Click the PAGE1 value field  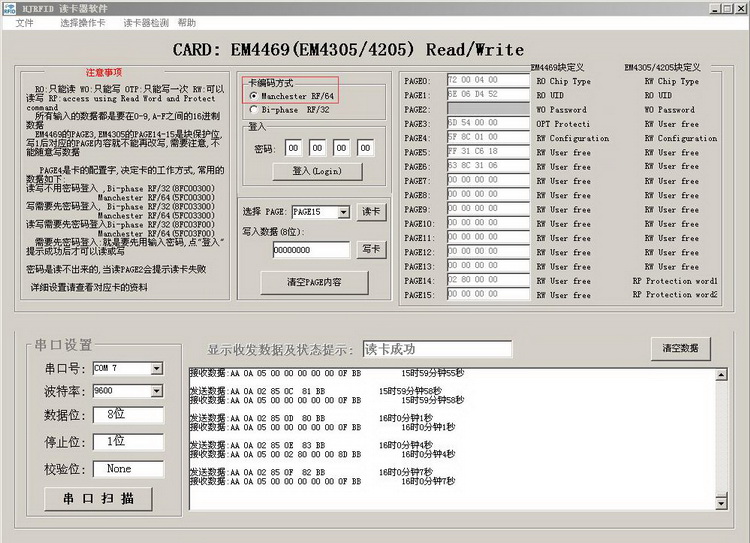click(488, 94)
